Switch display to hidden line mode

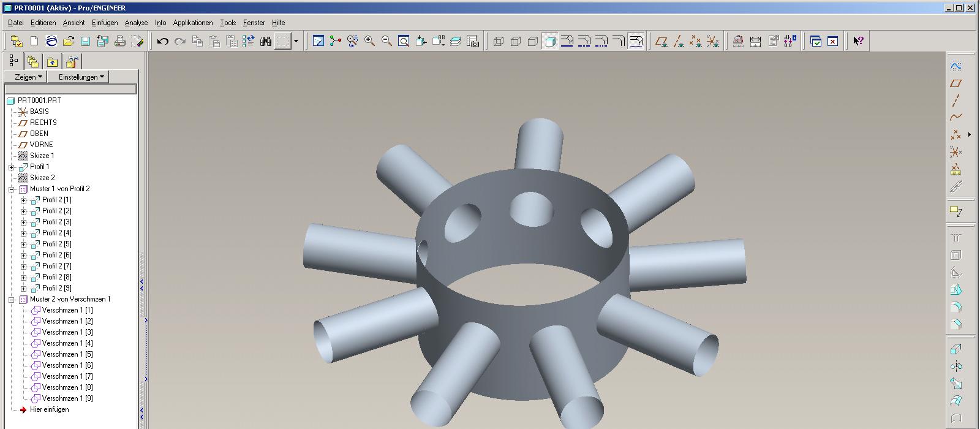516,41
